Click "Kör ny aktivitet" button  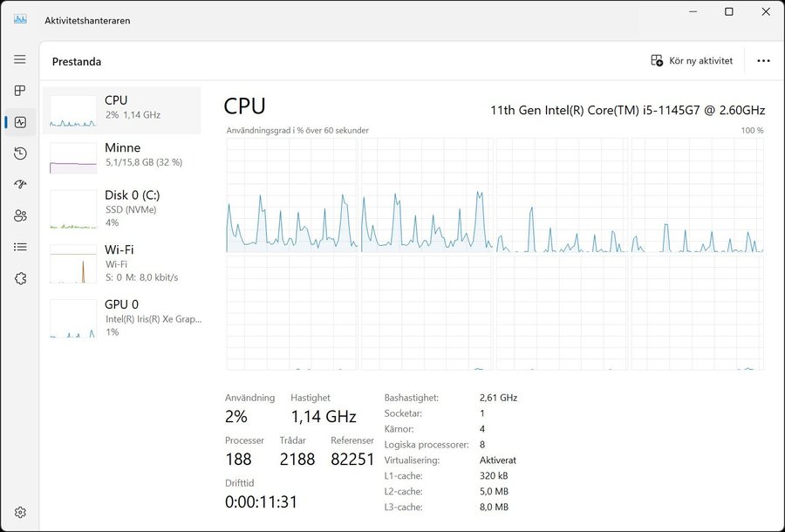pos(692,61)
